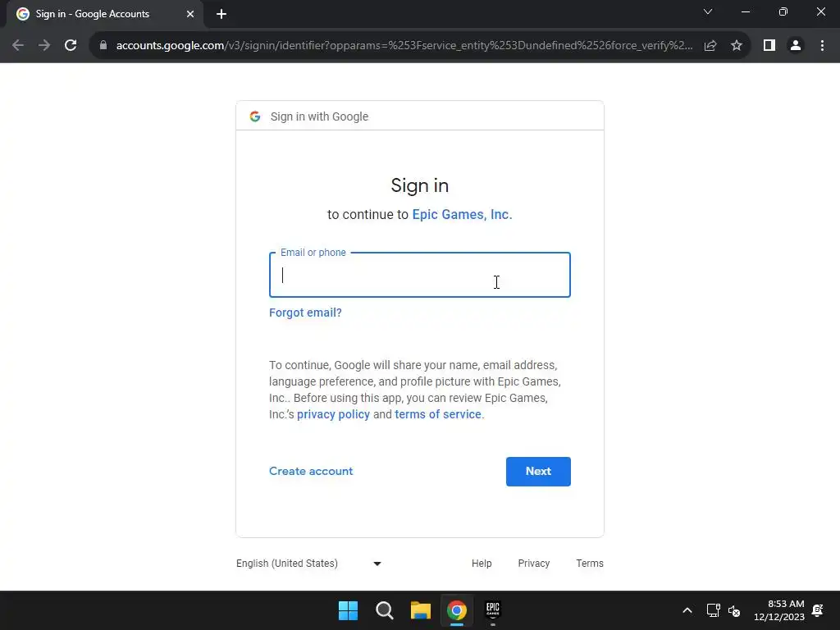Click the address bar URL

point(404,46)
